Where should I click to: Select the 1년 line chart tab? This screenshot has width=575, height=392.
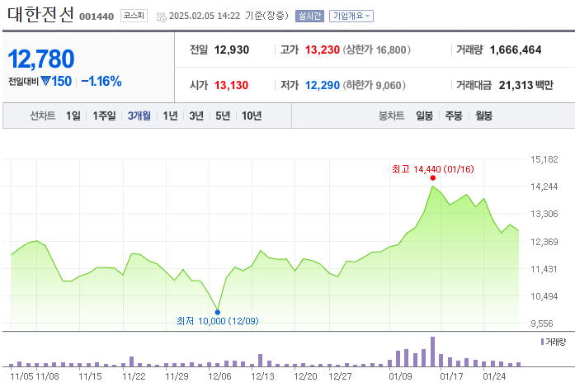click(170, 116)
